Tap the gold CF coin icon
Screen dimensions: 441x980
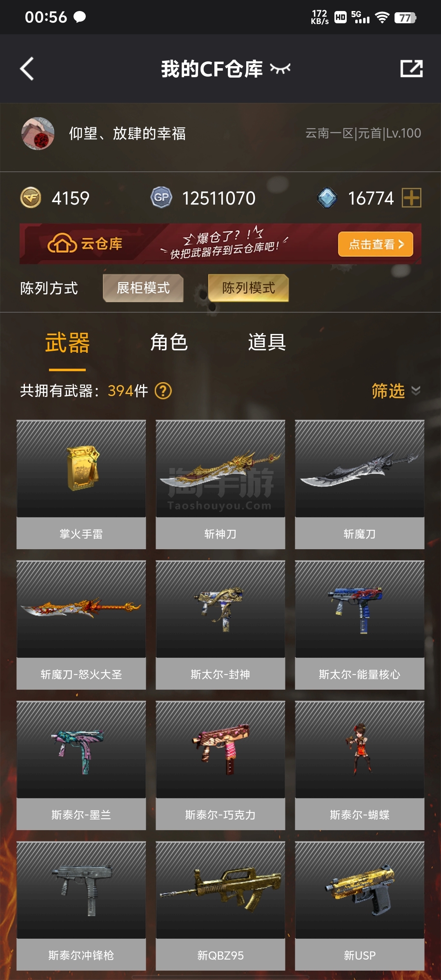coord(31,198)
